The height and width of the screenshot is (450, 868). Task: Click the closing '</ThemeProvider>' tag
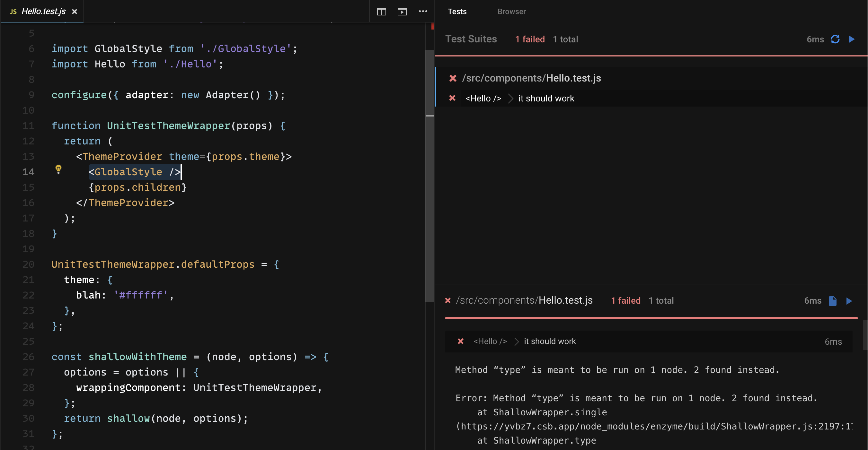pyautogui.click(x=125, y=203)
